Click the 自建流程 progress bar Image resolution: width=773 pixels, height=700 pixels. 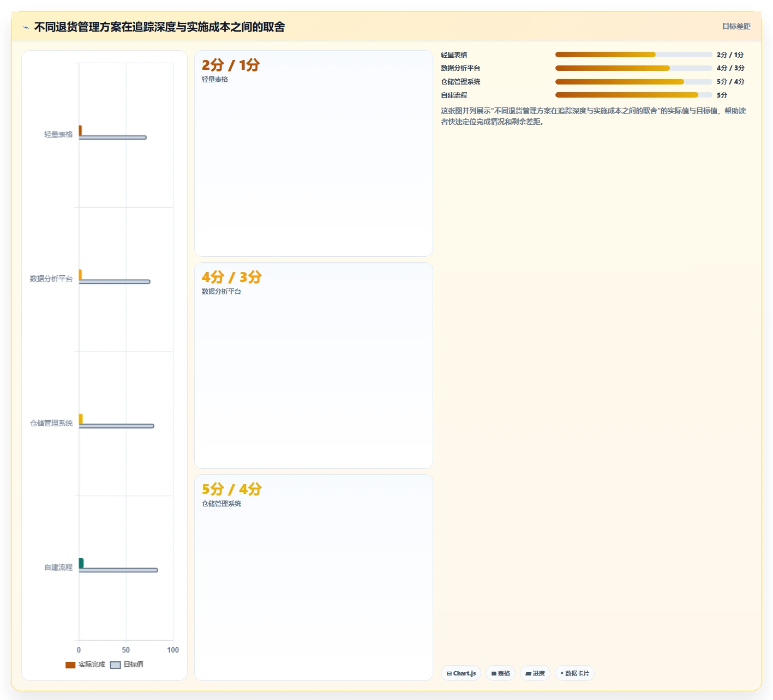point(634,95)
